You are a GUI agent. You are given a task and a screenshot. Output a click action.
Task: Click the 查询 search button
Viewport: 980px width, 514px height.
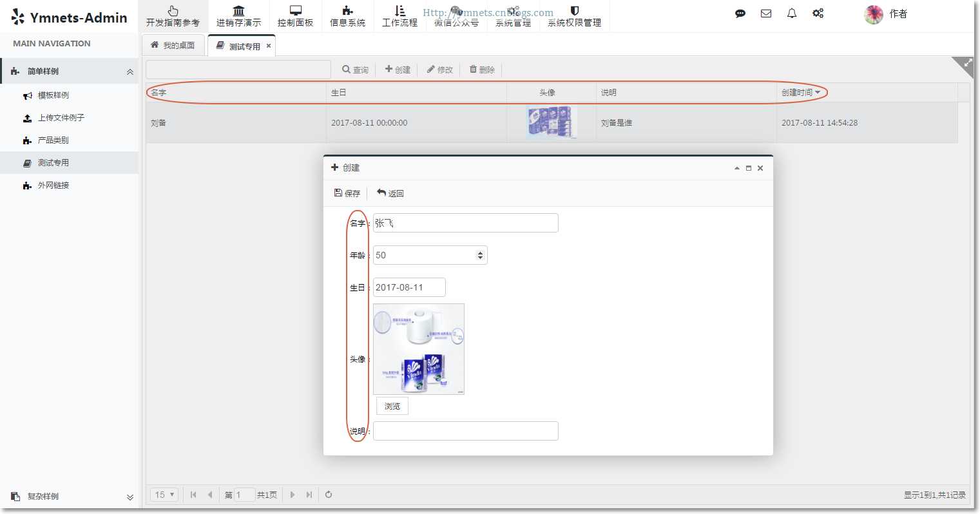tap(356, 70)
